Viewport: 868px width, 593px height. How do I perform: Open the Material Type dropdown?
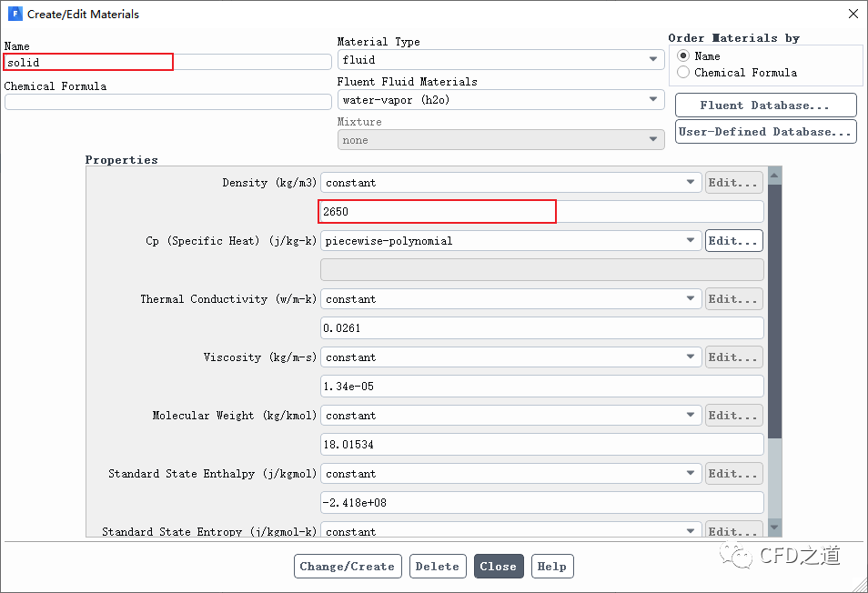point(500,60)
